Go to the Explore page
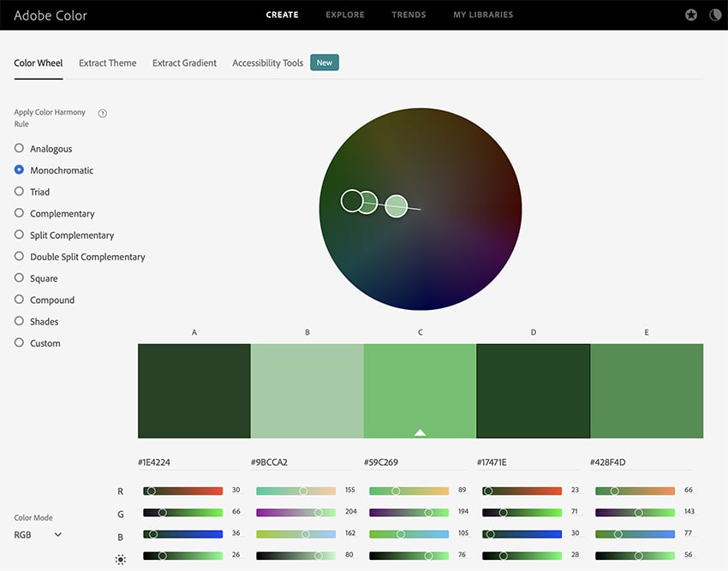 344,15
